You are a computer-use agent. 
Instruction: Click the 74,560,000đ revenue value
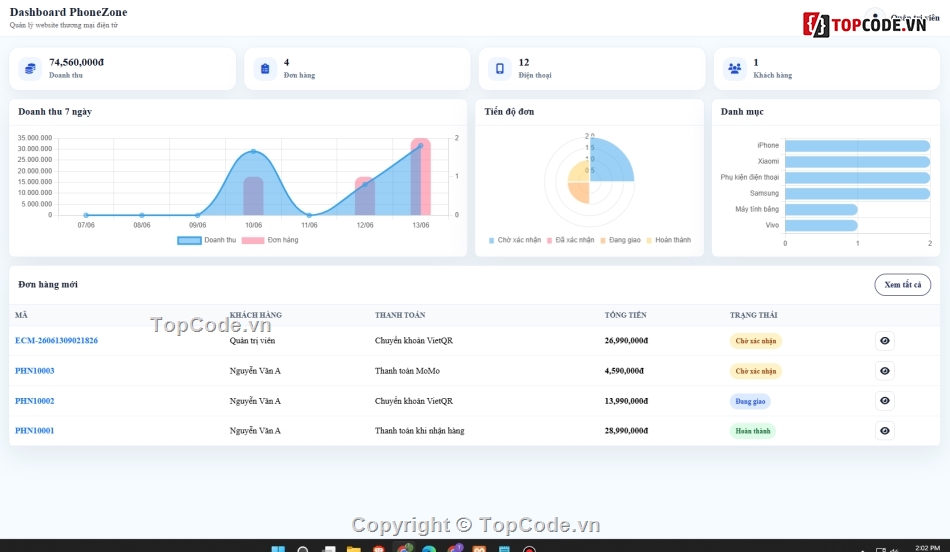[76, 62]
